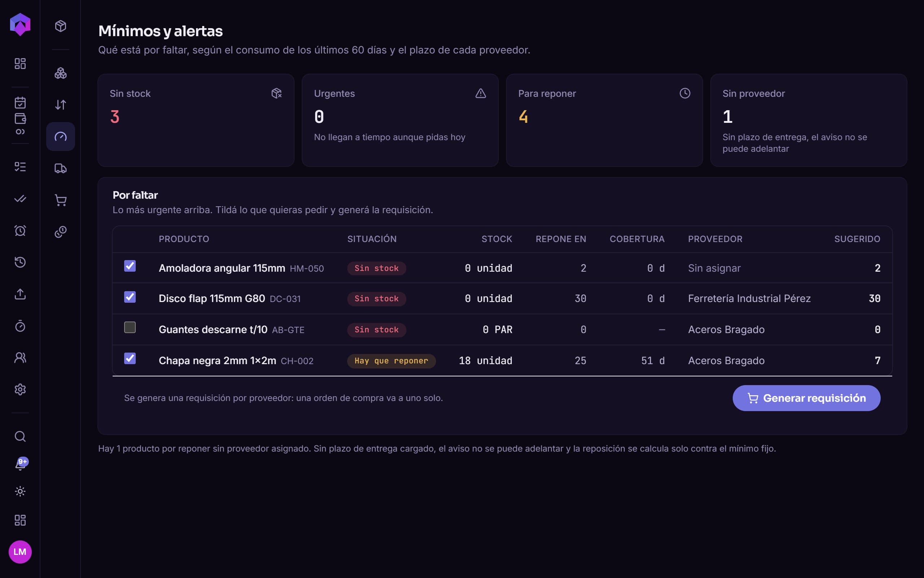Open the timer icon in the sidebar
924x578 pixels.
click(x=20, y=326)
